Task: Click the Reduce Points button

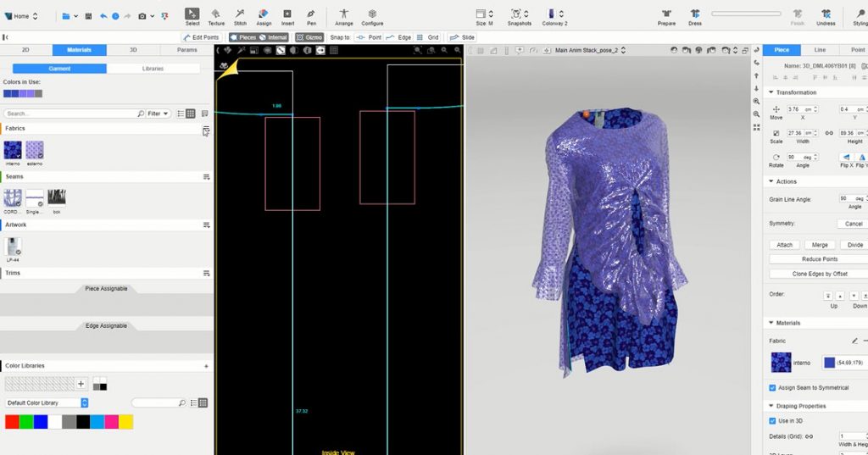Action: click(820, 259)
